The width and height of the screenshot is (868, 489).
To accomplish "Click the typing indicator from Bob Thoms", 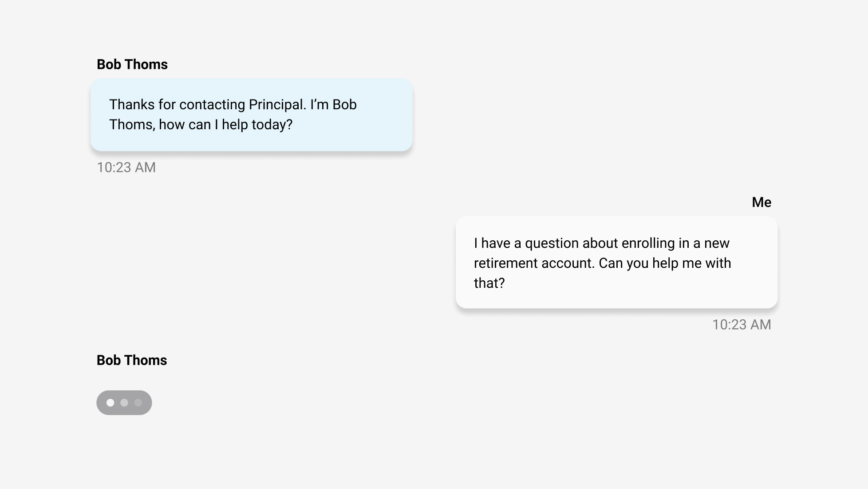I will (124, 402).
